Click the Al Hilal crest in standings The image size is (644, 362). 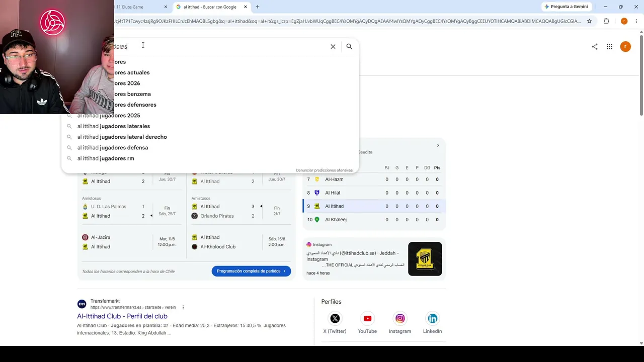[x=317, y=193]
